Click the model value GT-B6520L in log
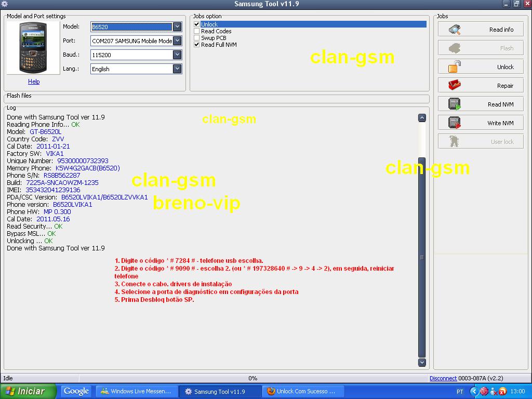 coord(46,131)
